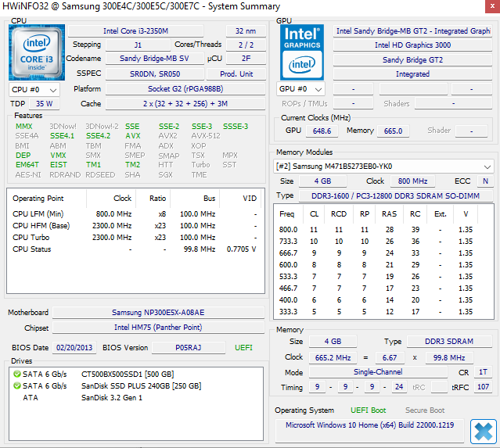Click the memory multiplier 6.67 field
500x448 pixels.
[390, 357]
